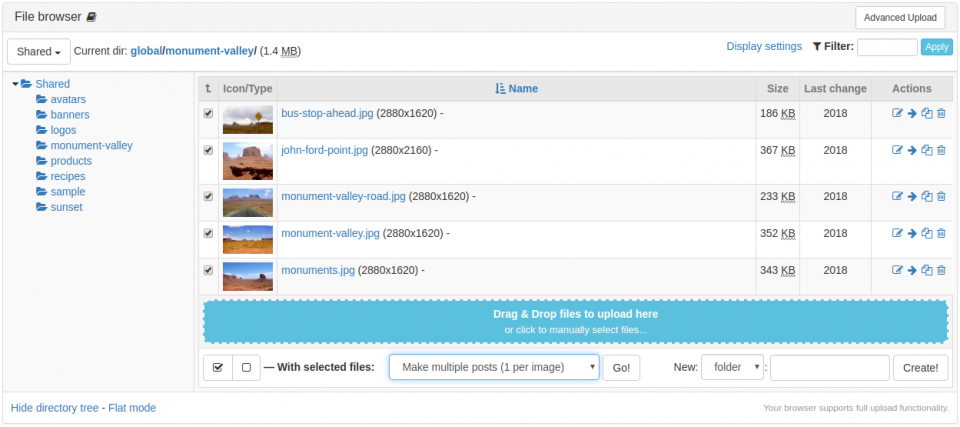Go up one level with arrow icon
This screenshot has height=427, width=960.
coord(208,89)
